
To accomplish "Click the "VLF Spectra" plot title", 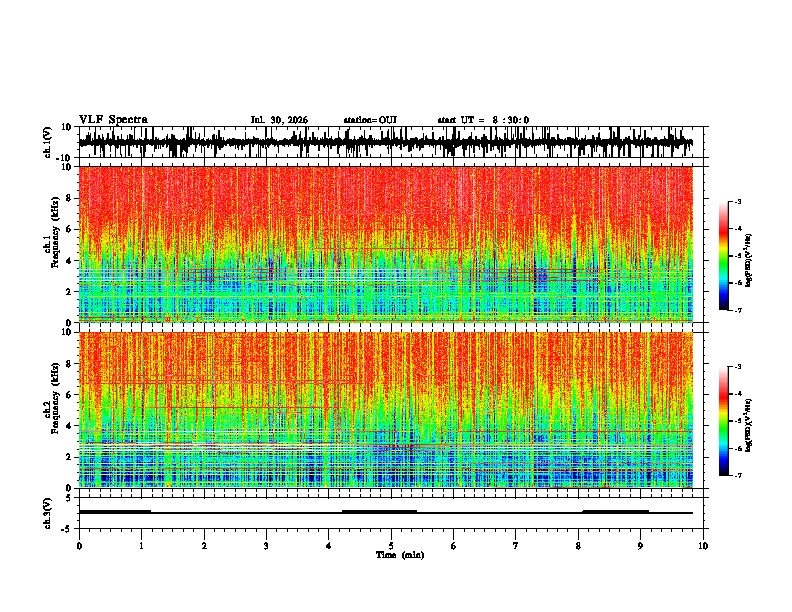I will (x=113, y=120).
